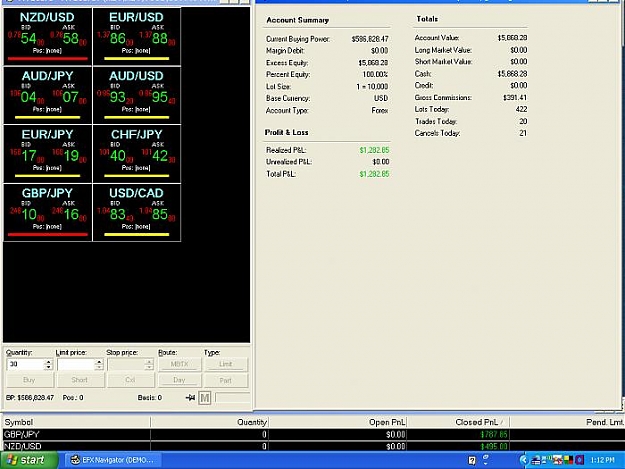
Task: Select the CHF/JPY quote tile
Action: pyautogui.click(x=137, y=154)
